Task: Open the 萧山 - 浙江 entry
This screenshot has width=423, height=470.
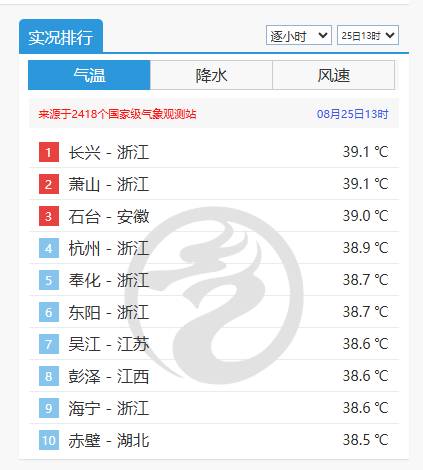Action: coord(109,184)
